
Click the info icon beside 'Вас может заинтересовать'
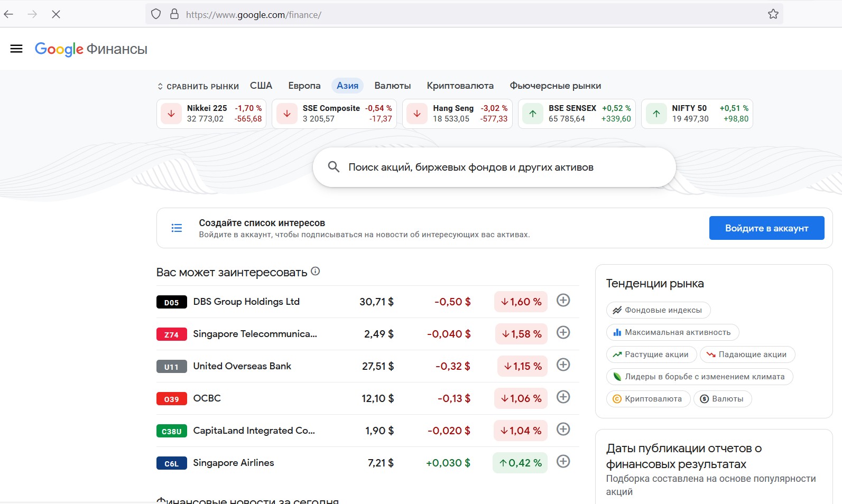click(316, 272)
